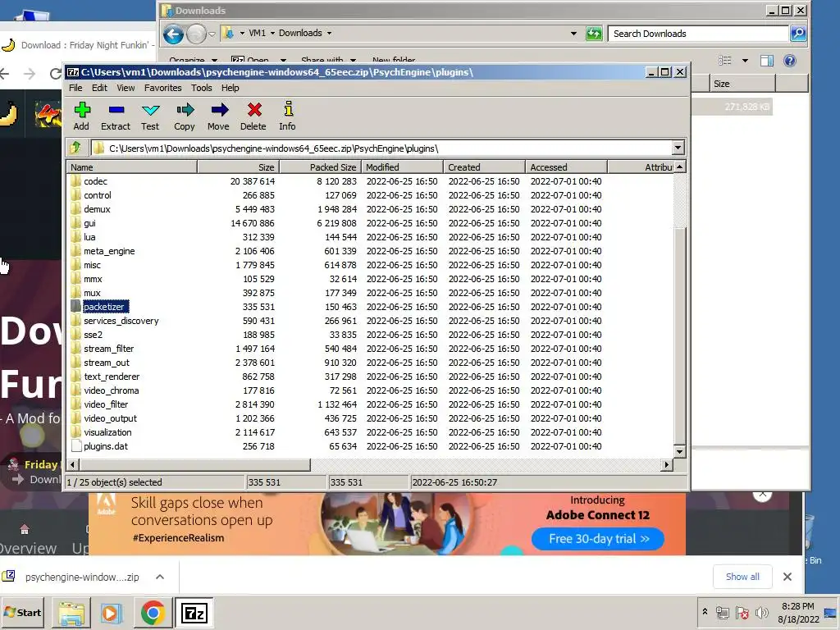
Task: Run the Test archive tool
Action: click(x=150, y=116)
